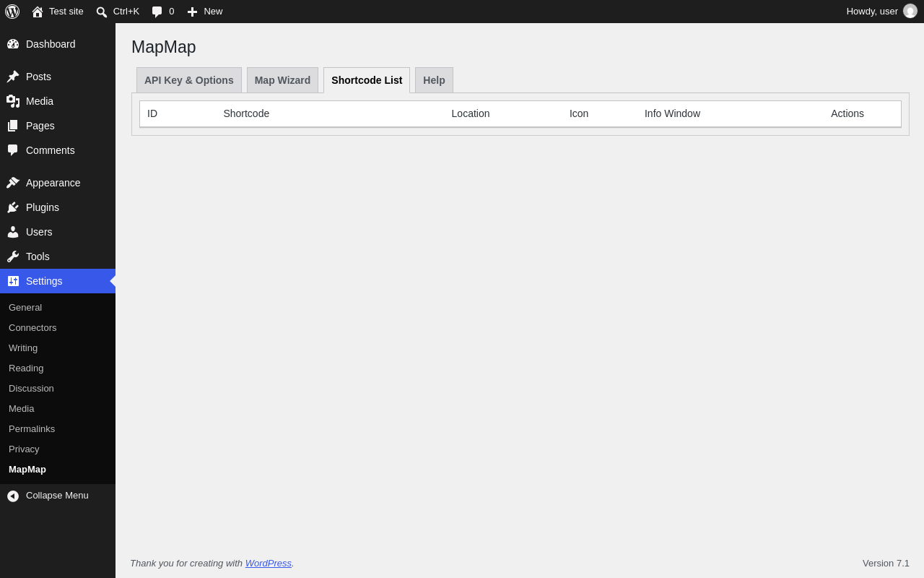Open the API Key & Options tab
Image resolution: width=924 pixels, height=578 pixels.
click(189, 80)
